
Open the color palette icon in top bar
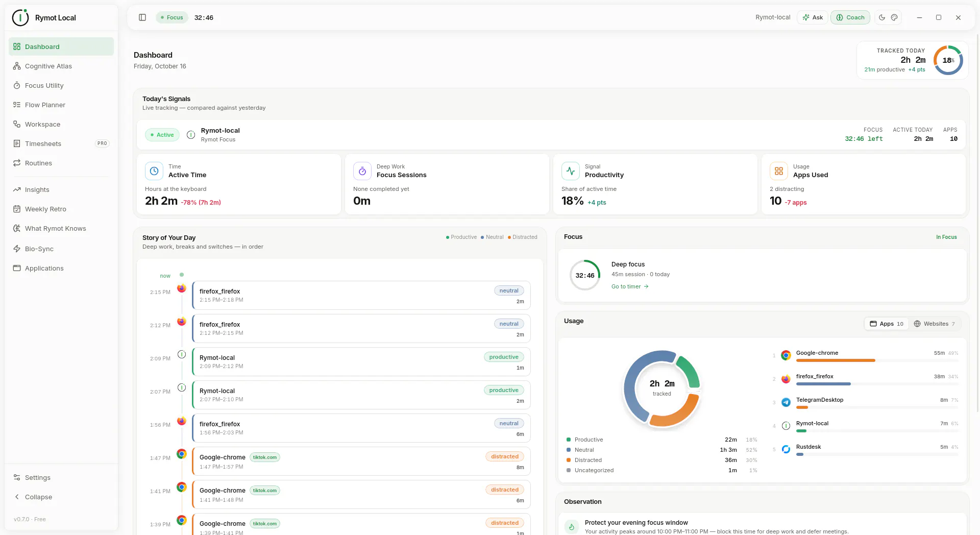coord(894,17)
